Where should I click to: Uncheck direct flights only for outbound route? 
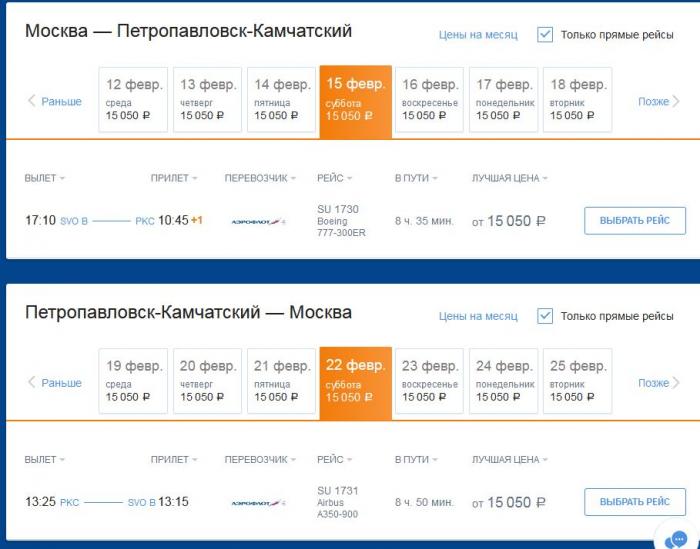[x=545, y=35]
